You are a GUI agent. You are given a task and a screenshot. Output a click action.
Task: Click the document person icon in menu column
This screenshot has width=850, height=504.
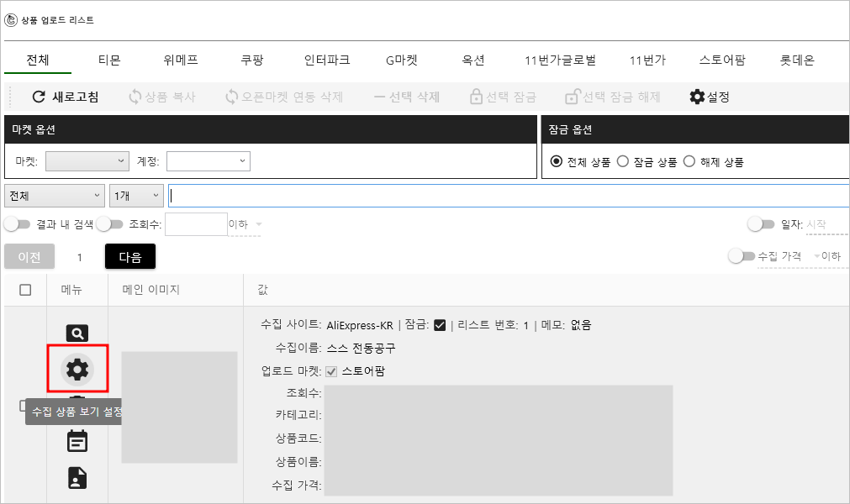[77, 477]
